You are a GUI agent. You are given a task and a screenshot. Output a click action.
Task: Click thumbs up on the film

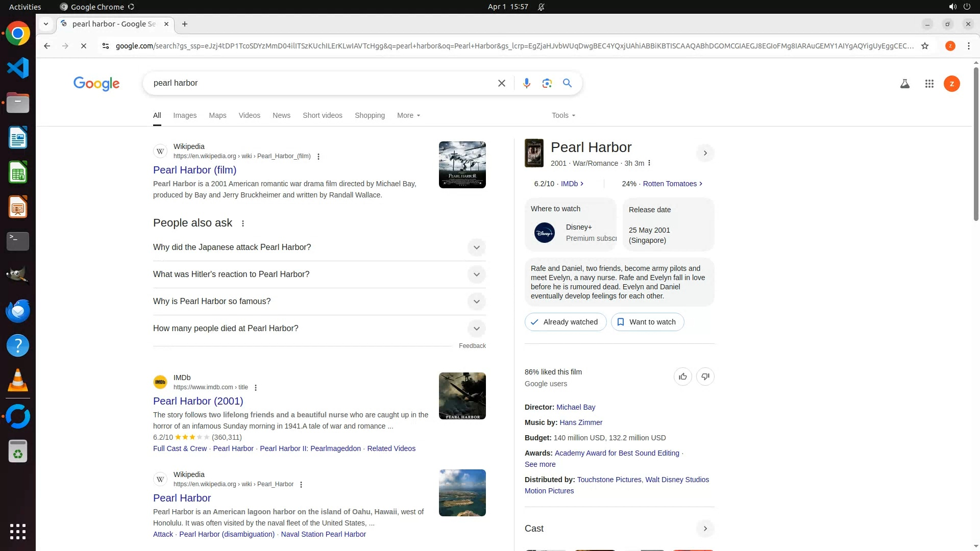click(x=682, y=377)
